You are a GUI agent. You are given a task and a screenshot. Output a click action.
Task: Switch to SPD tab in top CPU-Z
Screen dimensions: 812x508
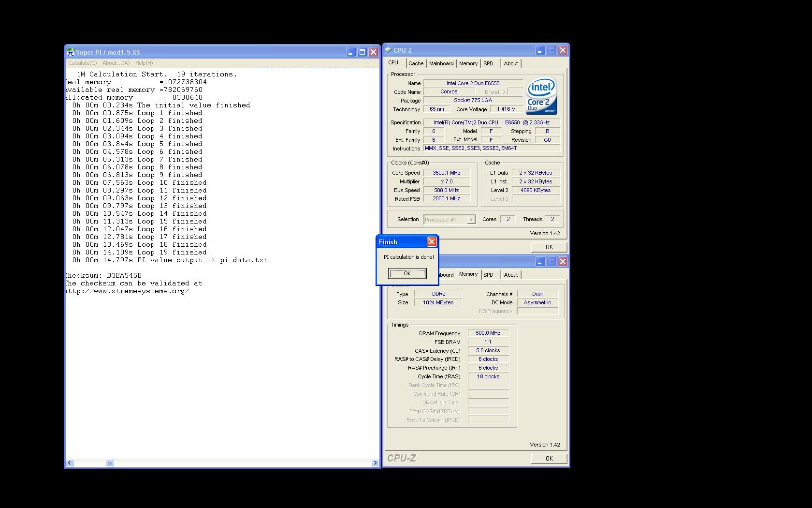pos(489,63)
